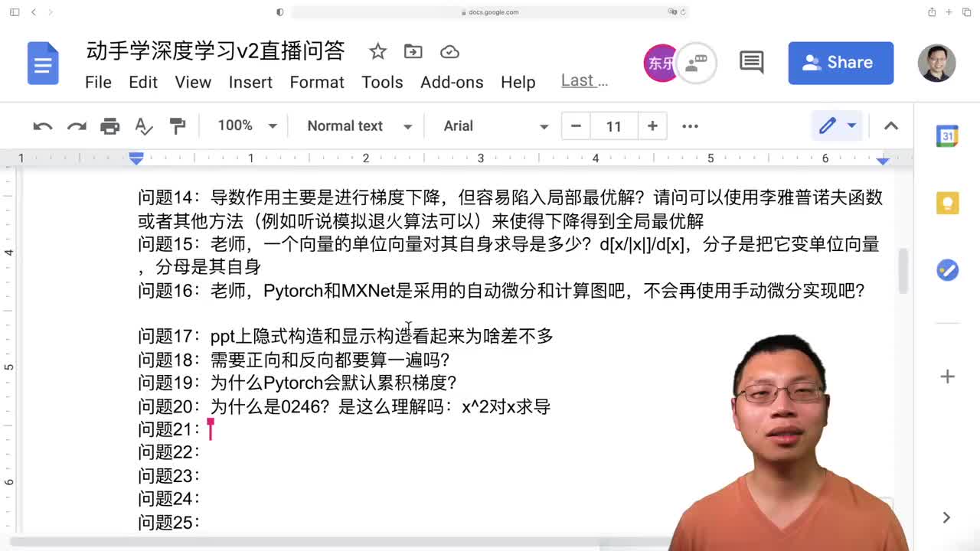The height and width of the screenshot is (551, 980).
Task: Click the left indent marker on ruler
Action: (136, 158)
